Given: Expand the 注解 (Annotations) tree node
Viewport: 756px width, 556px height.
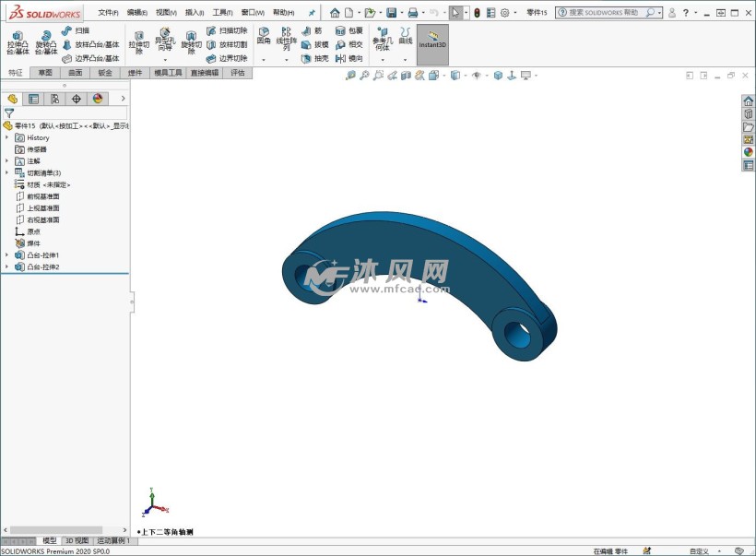Looking at the screenshot, I should pyautogui.click(x=6, y=161).
